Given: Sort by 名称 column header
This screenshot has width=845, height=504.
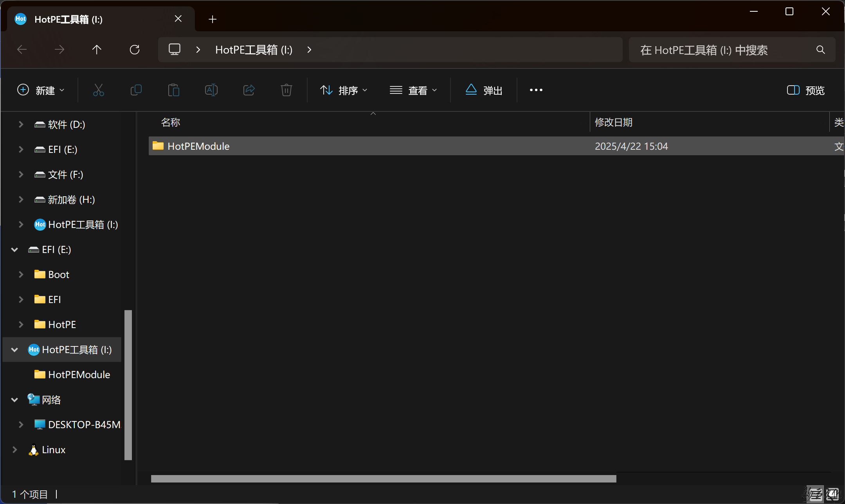Looking at the screenshot, I should click(171, 122).
